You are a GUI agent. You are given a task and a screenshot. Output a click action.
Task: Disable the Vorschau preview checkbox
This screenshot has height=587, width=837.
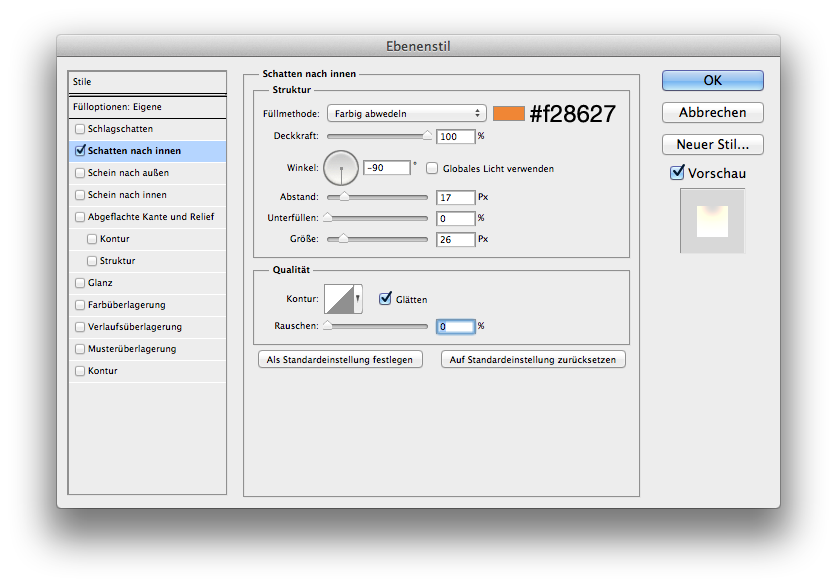(x=677, y=173)
